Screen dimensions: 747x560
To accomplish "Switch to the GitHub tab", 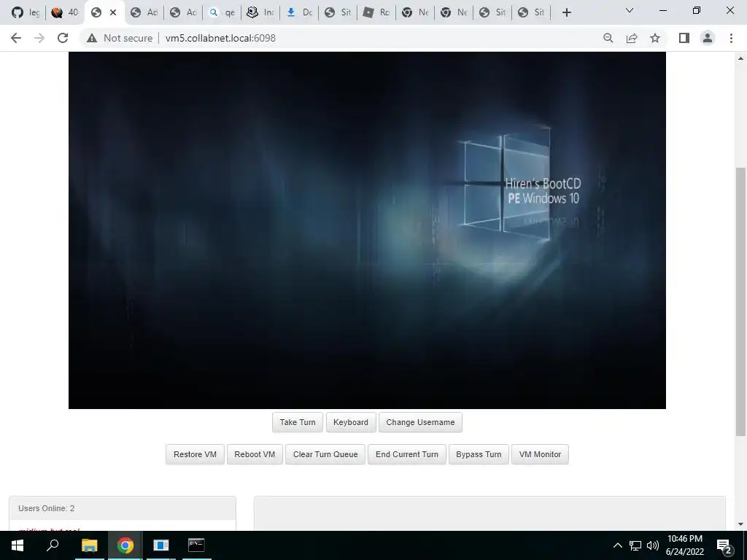I will [26, 12].
